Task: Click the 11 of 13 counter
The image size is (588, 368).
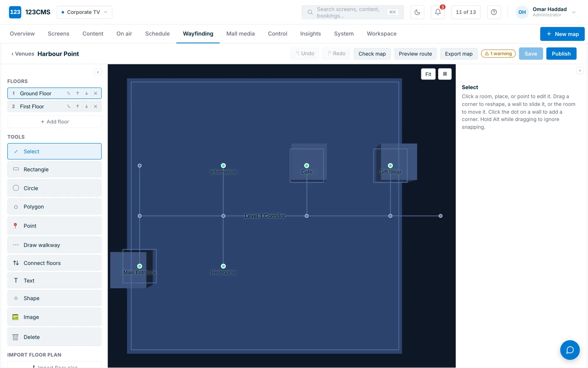Action: (466, 12)
